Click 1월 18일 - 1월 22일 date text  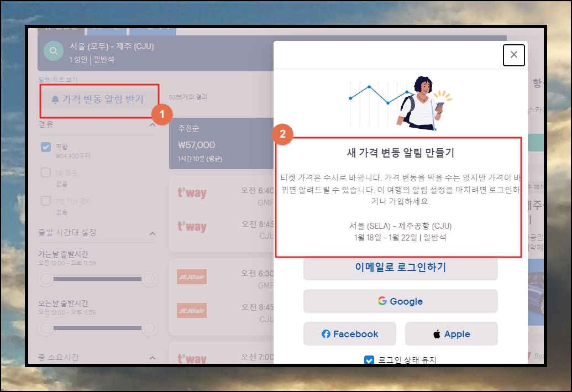386,238
